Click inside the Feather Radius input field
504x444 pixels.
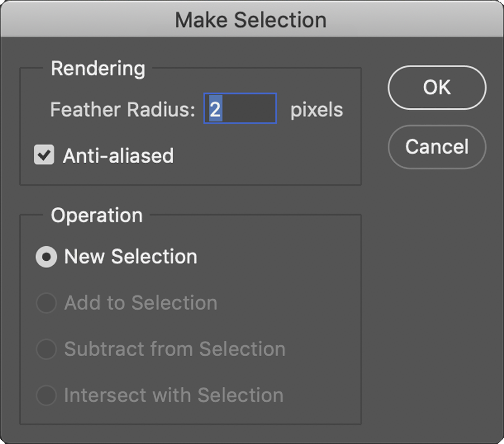pyautogui.click(x=240, y=109)
